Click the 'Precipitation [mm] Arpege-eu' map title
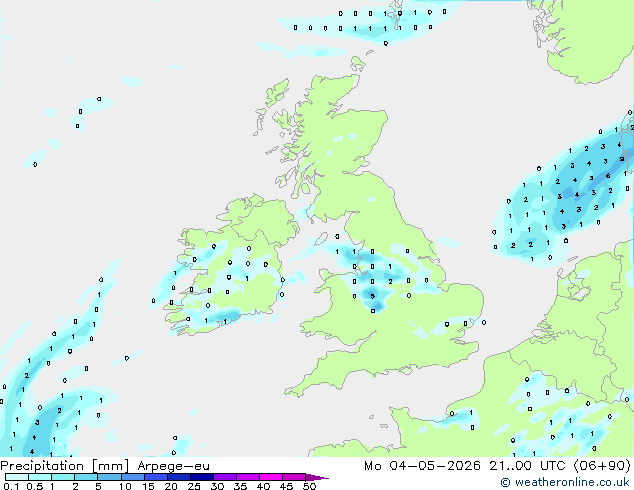 [105, 466]
